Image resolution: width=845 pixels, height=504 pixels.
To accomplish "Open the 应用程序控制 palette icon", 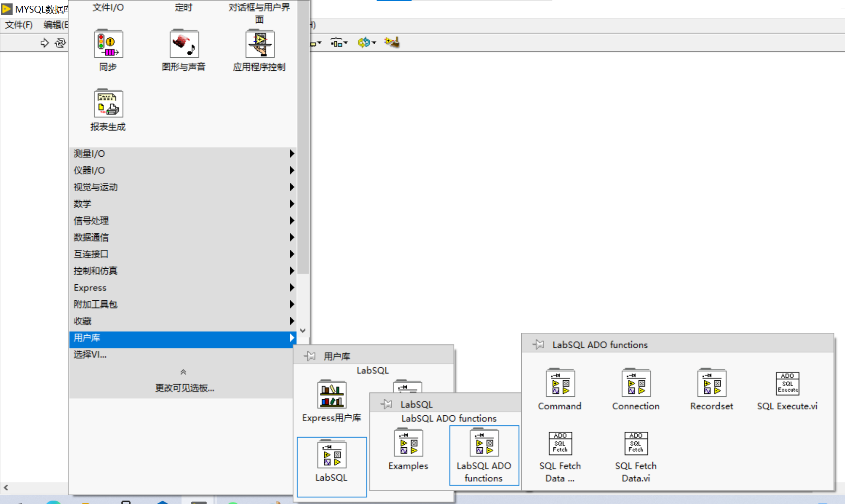I will point(260,44).
